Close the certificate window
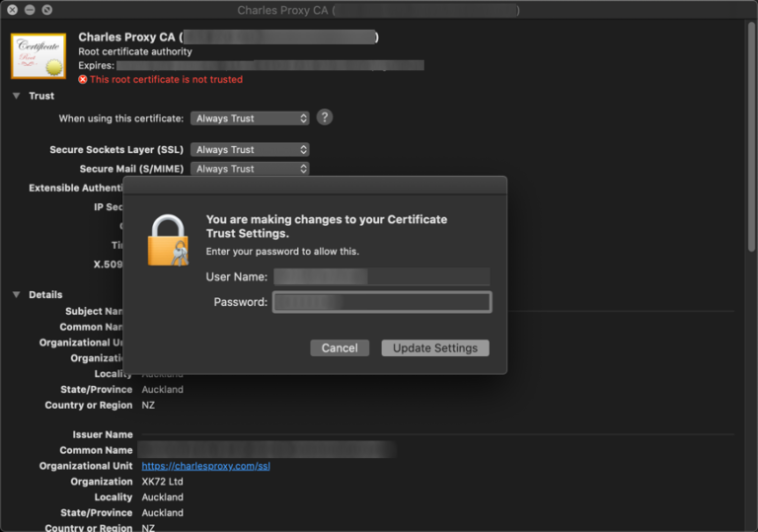Image resolution: width=758 pixels, height=532 pixels. (x=13, y=10)
